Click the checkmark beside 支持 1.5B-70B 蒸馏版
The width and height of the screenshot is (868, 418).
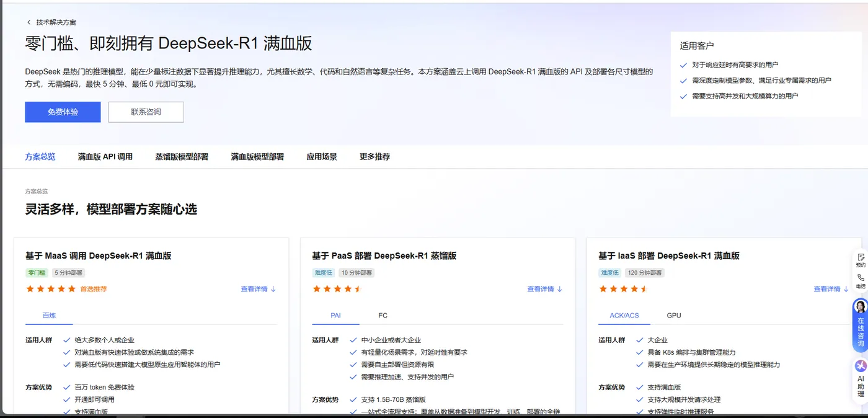[x=353, y=399]
